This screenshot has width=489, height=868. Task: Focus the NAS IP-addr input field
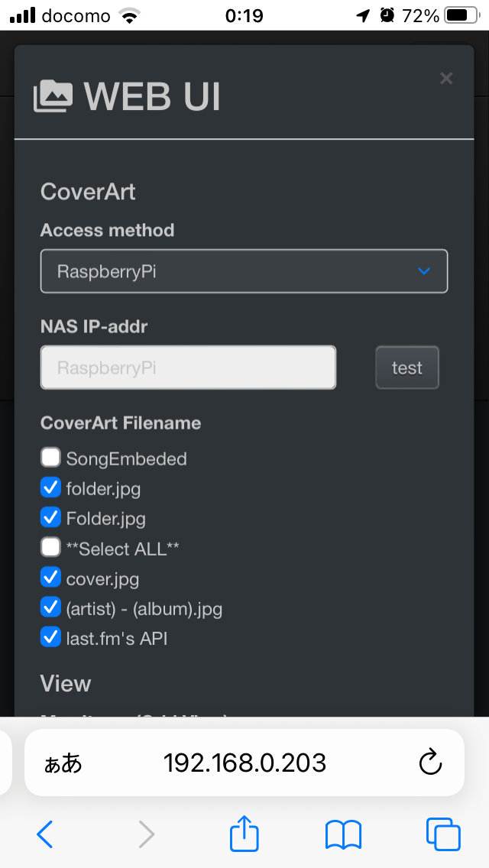click(188, 368)
